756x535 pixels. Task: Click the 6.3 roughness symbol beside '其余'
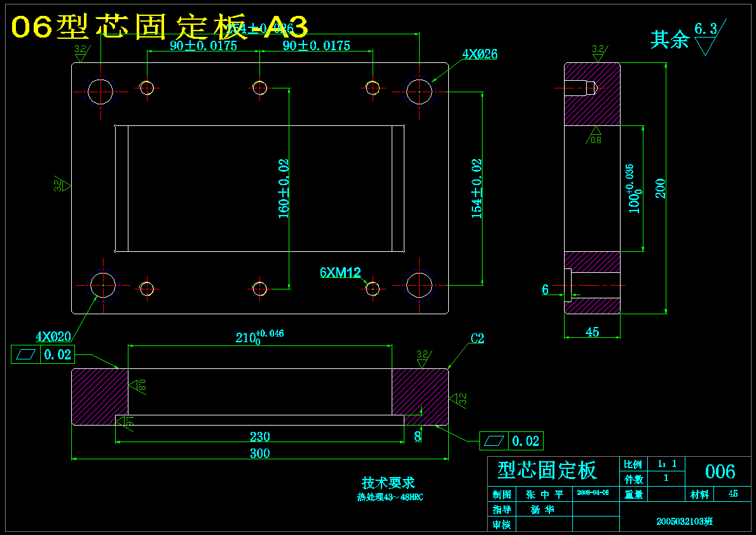click(x=709, y=36)
